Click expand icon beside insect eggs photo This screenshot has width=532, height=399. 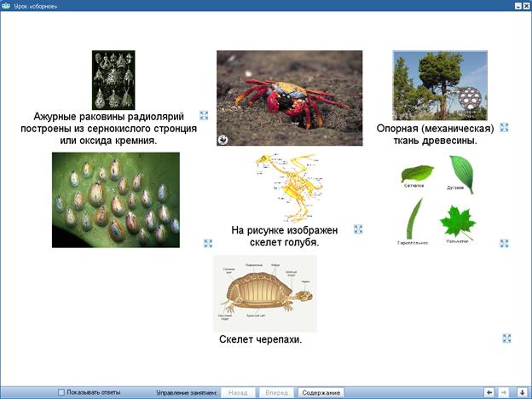pyautogui.click(x=208, y=243)
